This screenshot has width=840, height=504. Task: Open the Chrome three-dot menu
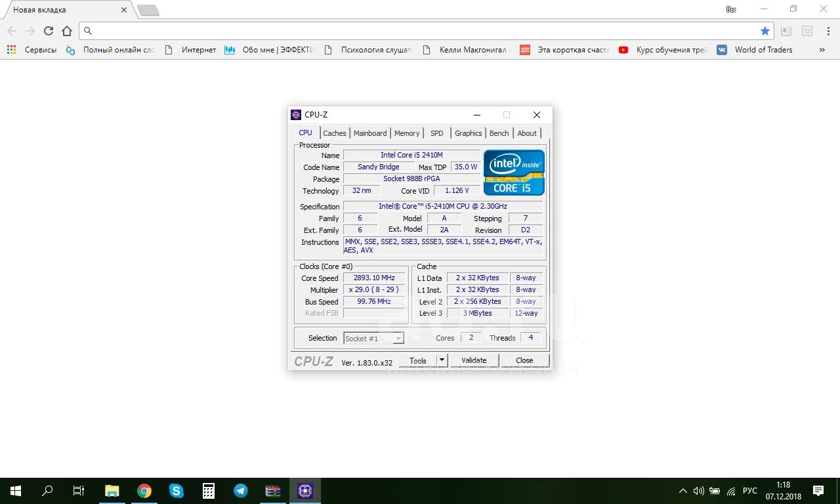pos(828,31)
